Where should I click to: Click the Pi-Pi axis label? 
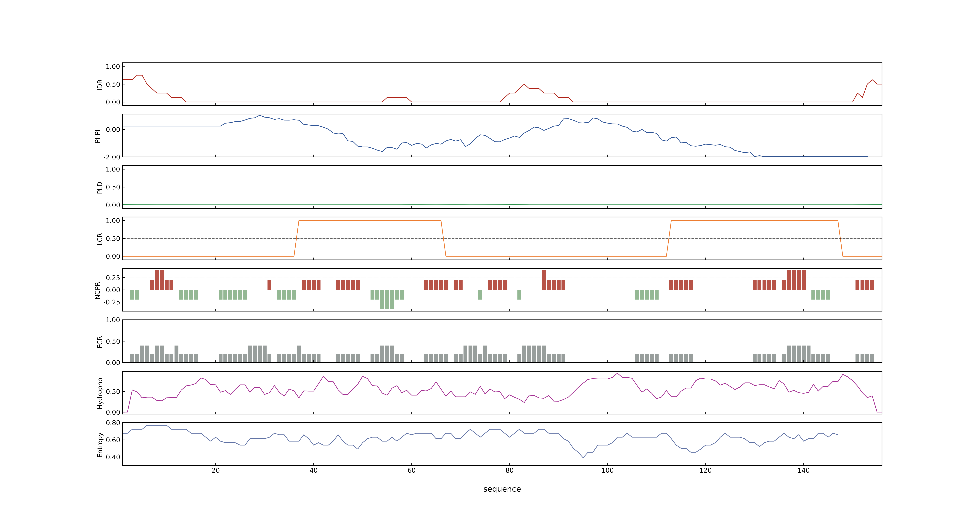[97, 136]
